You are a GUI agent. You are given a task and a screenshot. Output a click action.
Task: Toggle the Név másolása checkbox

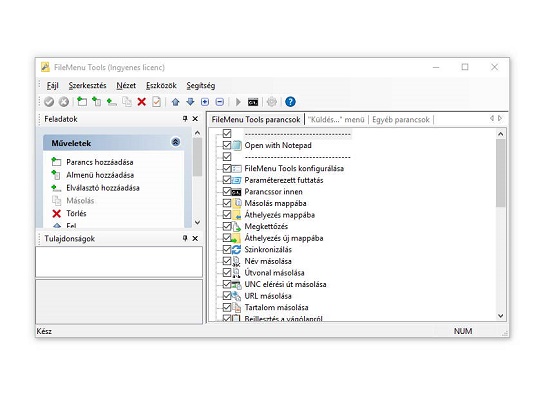pyautogui.click(x=227, y=261)
